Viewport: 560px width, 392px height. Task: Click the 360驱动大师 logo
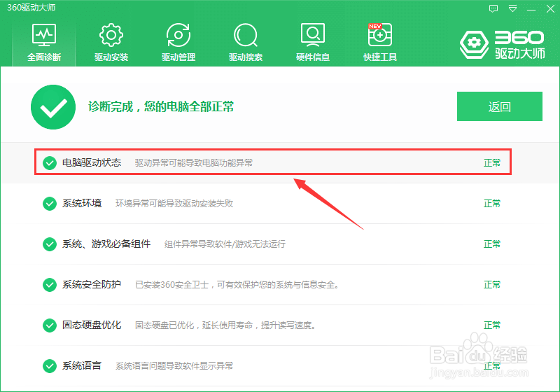(503, 45)
